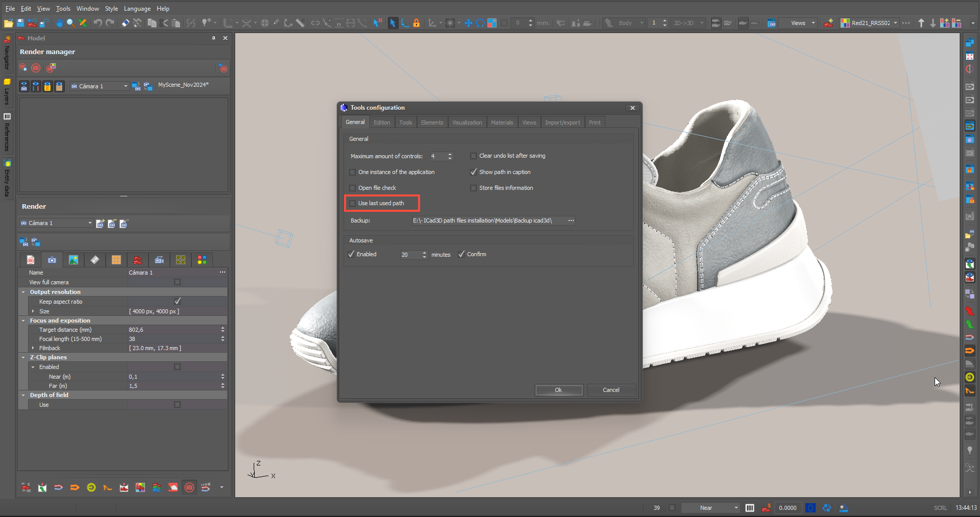Click the orange high heel icon
This screenshot has height=517, width=980.
[108, 487]
